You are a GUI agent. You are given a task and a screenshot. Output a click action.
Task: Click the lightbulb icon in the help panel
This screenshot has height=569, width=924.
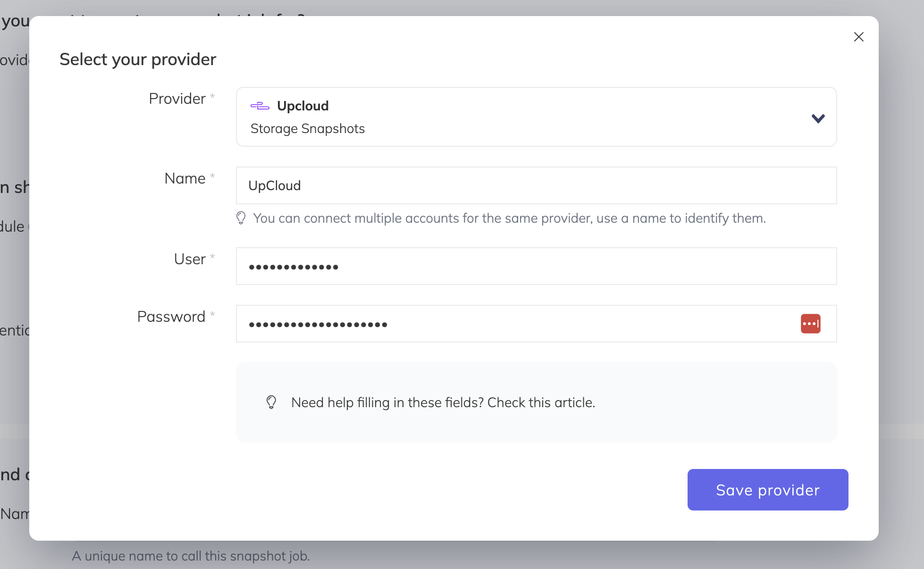(271, 402)
